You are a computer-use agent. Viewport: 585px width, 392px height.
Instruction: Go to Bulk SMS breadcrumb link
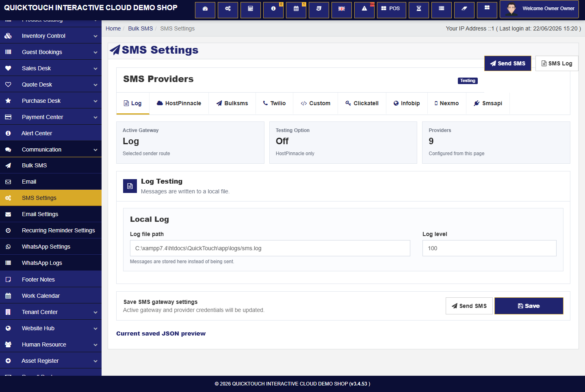click(141, 28)
